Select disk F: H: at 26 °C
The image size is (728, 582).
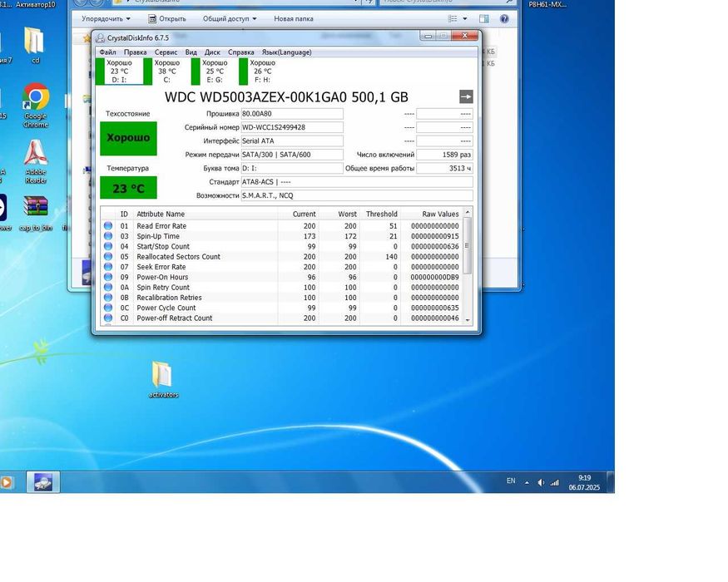point(263,71)
